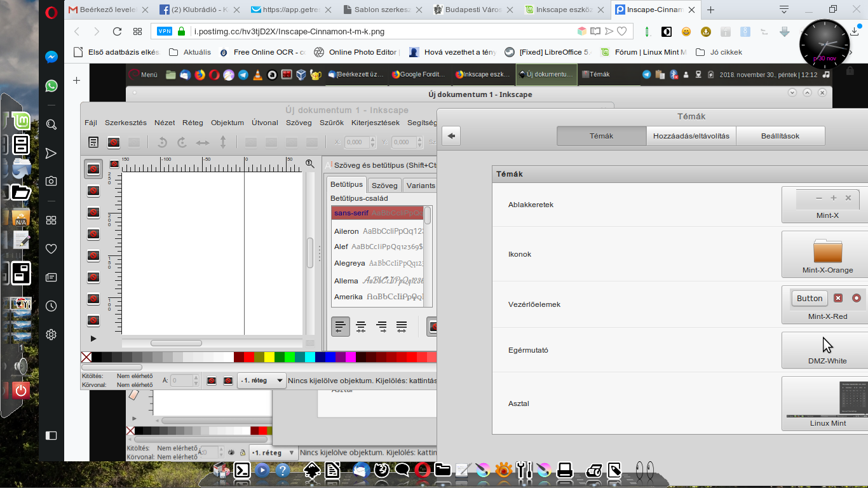
Task: Pick the cyan swatch in Inkscape palette
Action: pos(310,357)
